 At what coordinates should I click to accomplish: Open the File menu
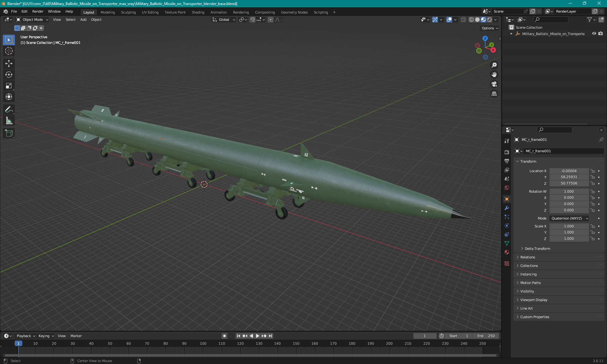click(14, 11)
